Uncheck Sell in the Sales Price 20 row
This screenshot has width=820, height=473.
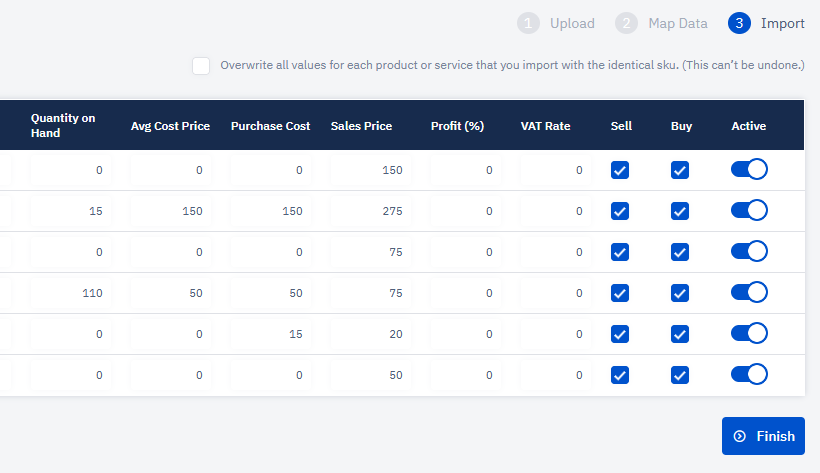click(x=620, y=334)
